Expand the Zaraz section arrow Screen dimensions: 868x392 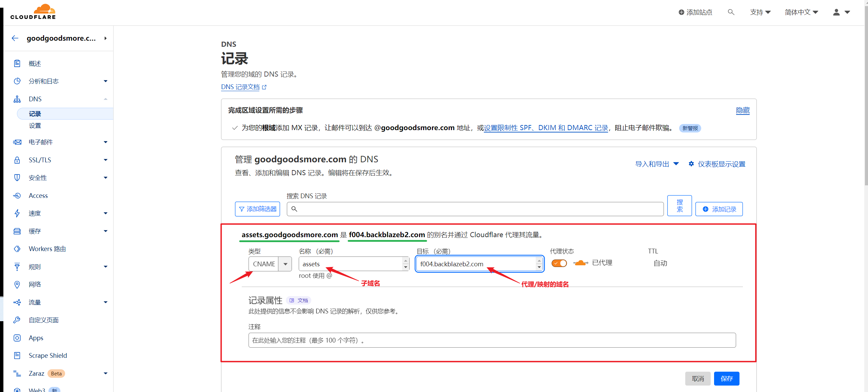click(x=105, y=373)
